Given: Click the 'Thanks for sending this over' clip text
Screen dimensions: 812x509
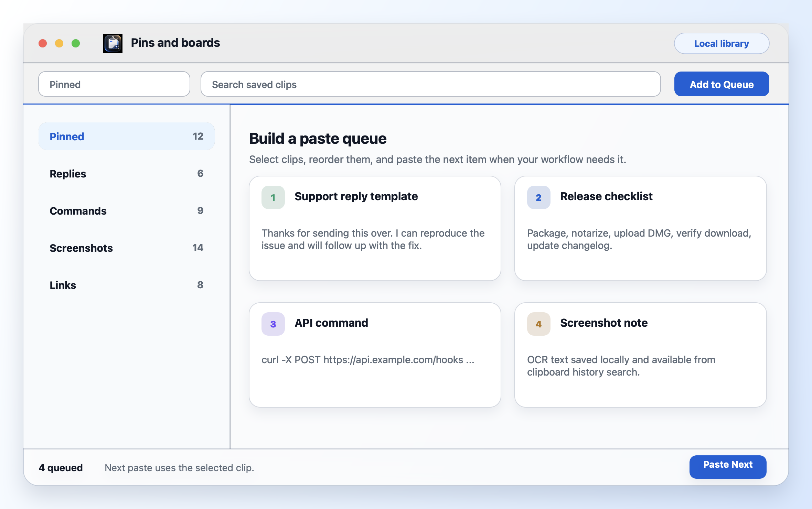Looking at the screenshot, I should click(x=373, y=239).
